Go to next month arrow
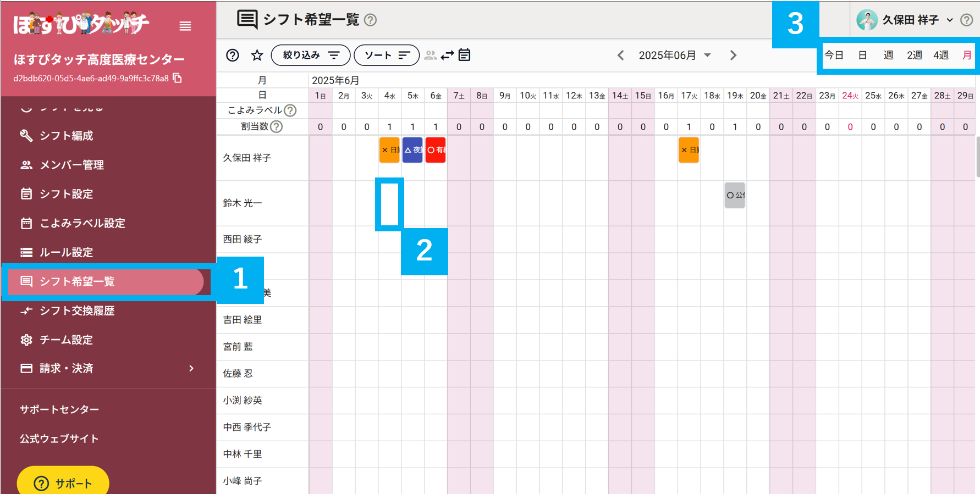 733,55
